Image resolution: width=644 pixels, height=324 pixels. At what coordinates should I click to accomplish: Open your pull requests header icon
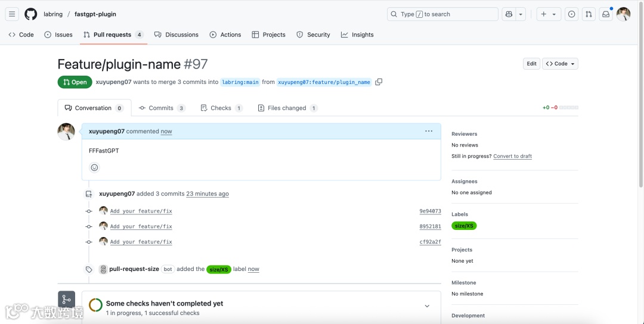[589, 14]
